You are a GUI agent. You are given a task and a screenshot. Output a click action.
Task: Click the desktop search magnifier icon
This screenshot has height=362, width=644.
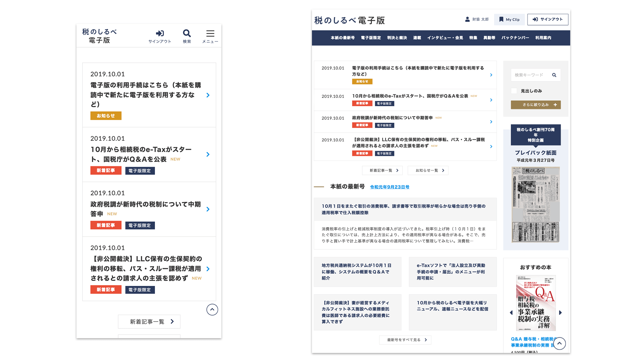pyautogui.click(x=554, y=75)
